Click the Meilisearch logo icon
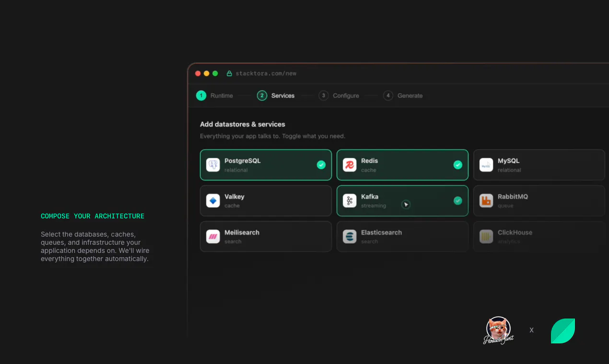Viewport: 609px width, 364px height. (x=213, y=237)
